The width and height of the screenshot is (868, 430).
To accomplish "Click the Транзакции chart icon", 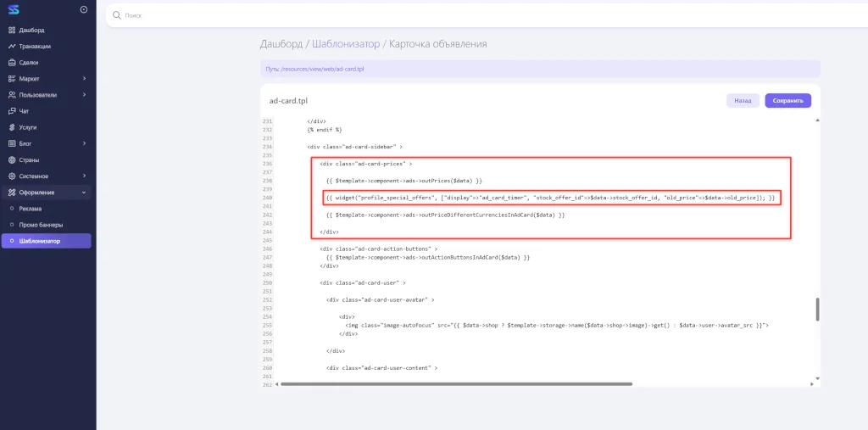I will click(12, 46).
